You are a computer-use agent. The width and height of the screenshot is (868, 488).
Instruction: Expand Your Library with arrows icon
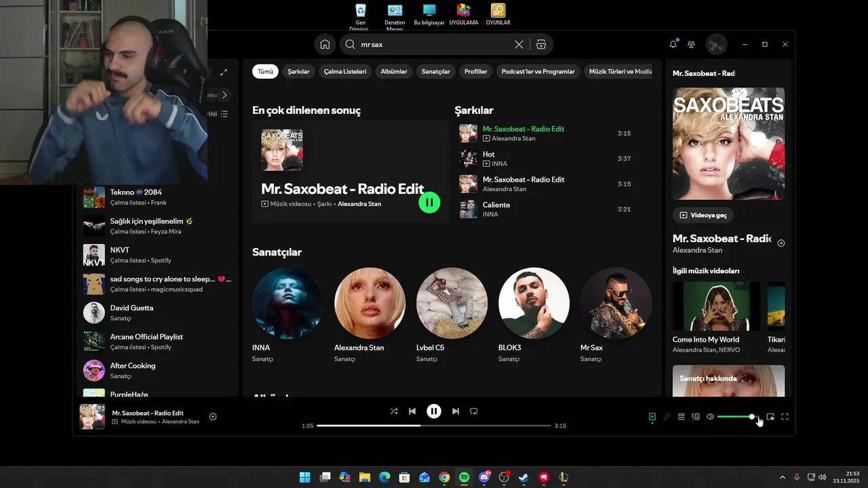(224, 72)
